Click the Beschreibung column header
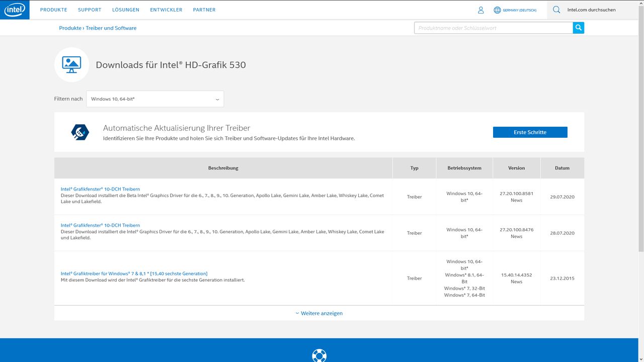 (223, 168)
